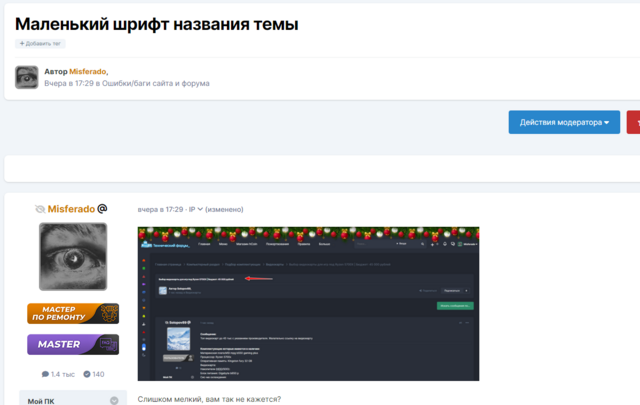The width and height of the screenshot is (640, 405).
Task: Expand the 'Мой ПК' section
Action: (x=72, y=399)
